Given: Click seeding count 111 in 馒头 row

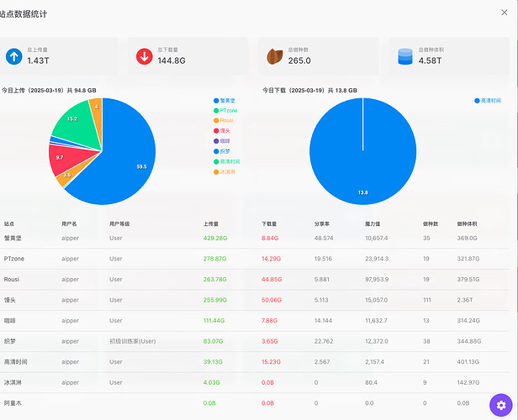Looking at the screenshot, I should (427, 300).
